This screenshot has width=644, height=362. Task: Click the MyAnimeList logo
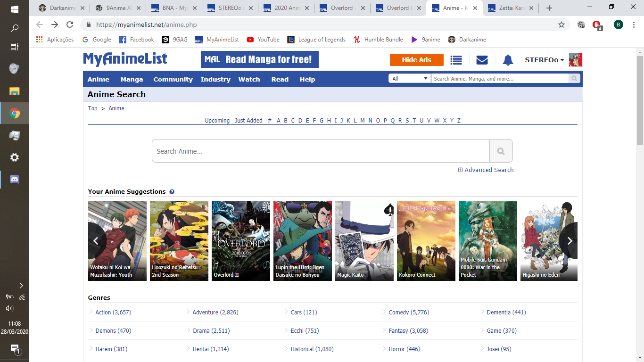(125, 59)
